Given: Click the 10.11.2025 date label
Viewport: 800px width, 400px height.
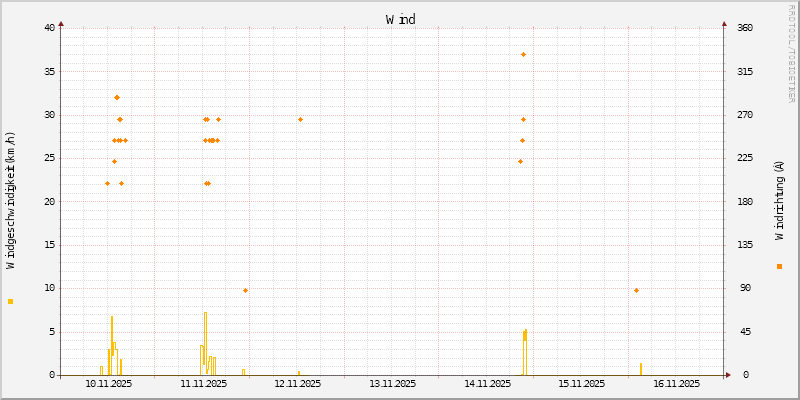Looking at the screenshot, I should coord(108,383).
